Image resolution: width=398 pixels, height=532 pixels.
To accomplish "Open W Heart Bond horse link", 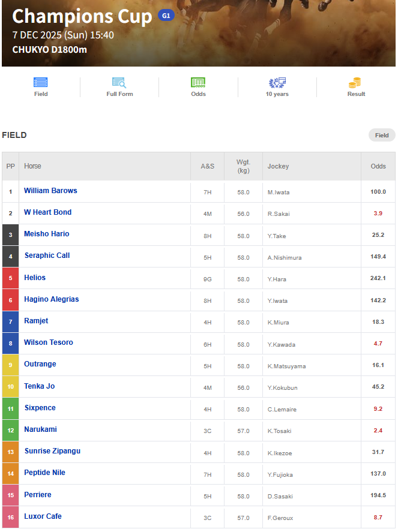I will pyautogui.click(x=47, y=212).
